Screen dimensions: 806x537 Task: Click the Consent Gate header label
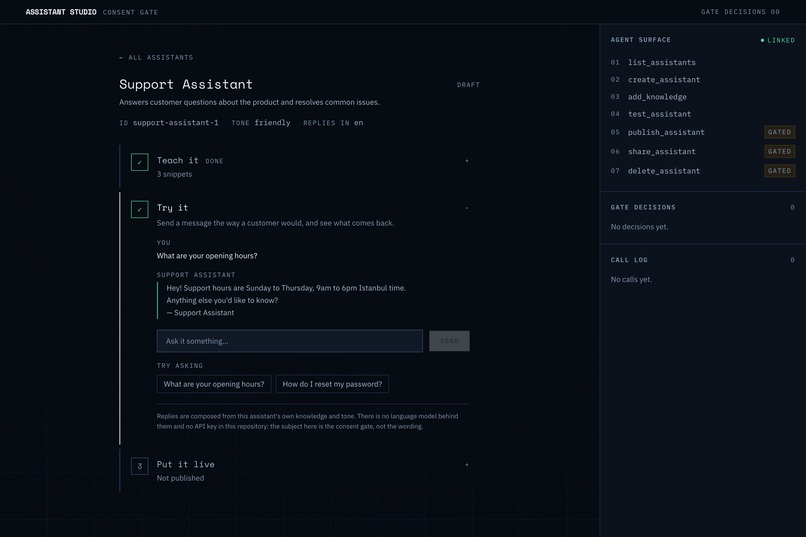pyautogui.click(x=131, y=12)
